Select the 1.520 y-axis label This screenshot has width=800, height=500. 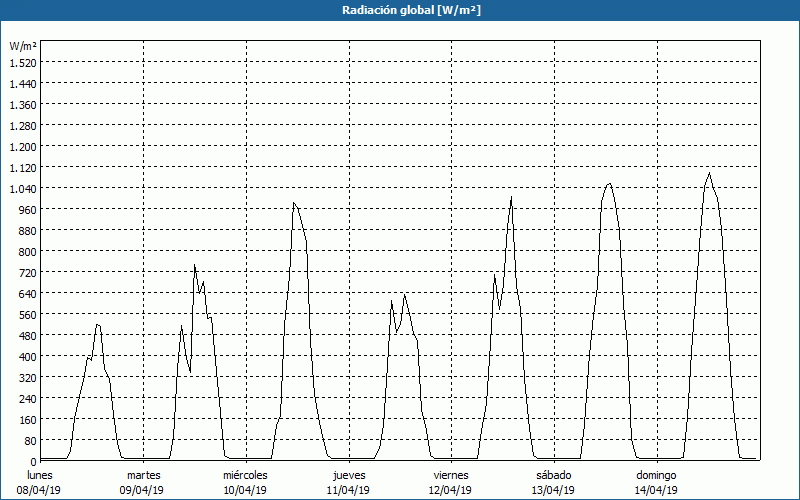tap(23, 62)
